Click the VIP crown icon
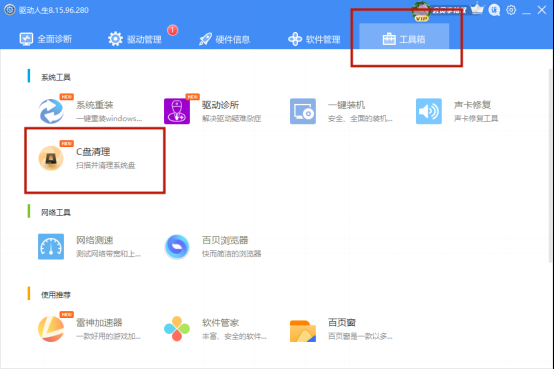 (477, 9)
